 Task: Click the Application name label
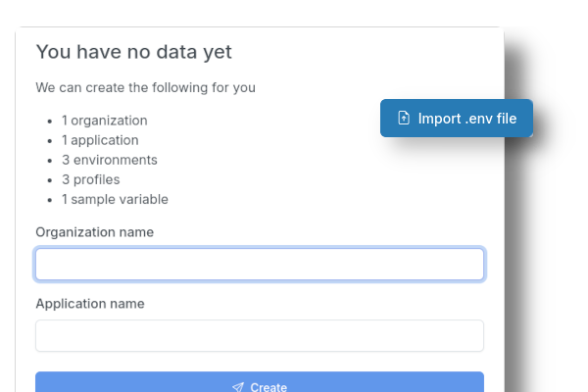click(x=90, y=304)
